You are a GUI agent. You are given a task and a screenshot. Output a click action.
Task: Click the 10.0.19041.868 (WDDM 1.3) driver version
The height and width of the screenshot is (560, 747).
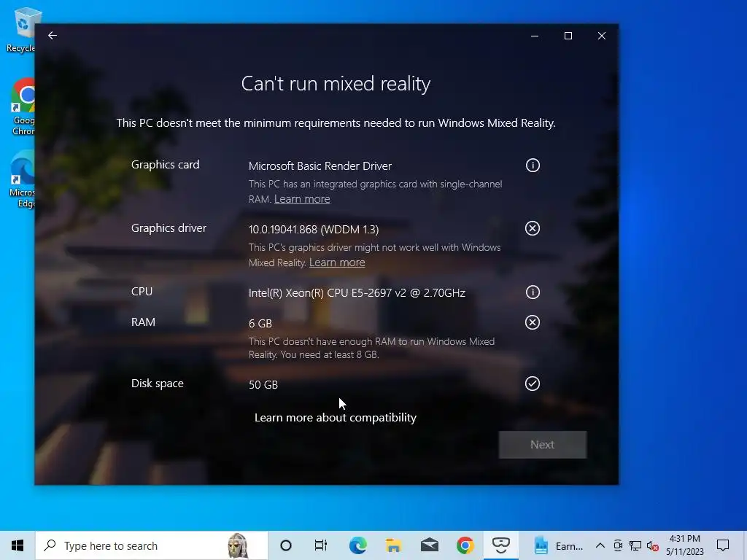314,230
